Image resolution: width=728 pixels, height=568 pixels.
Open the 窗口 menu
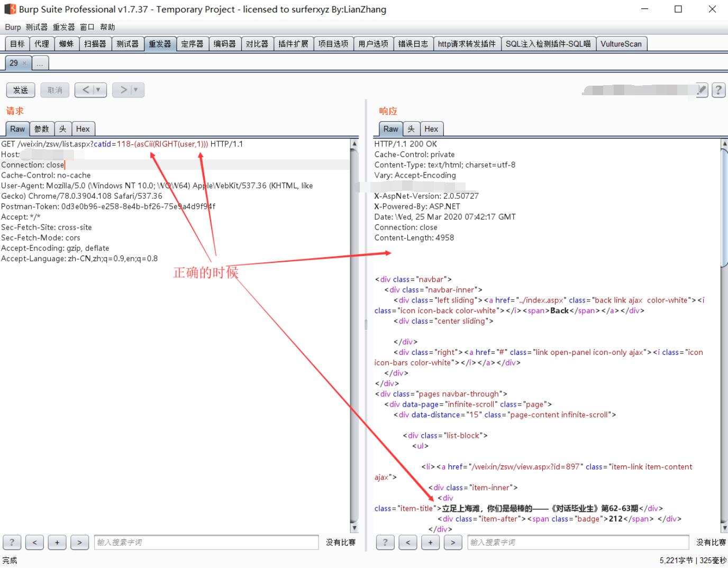[x=87, y=27]
